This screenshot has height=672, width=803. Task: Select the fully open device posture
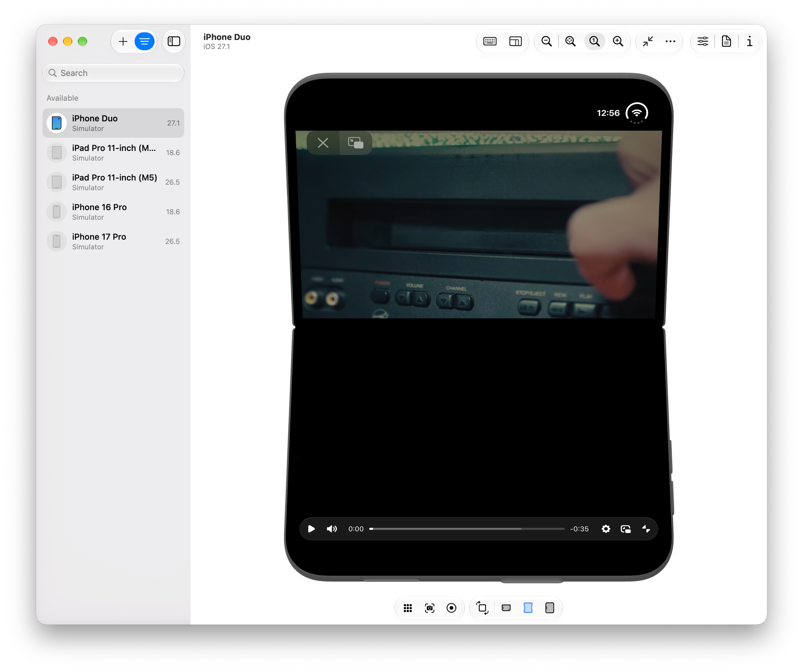click(550, 608)
